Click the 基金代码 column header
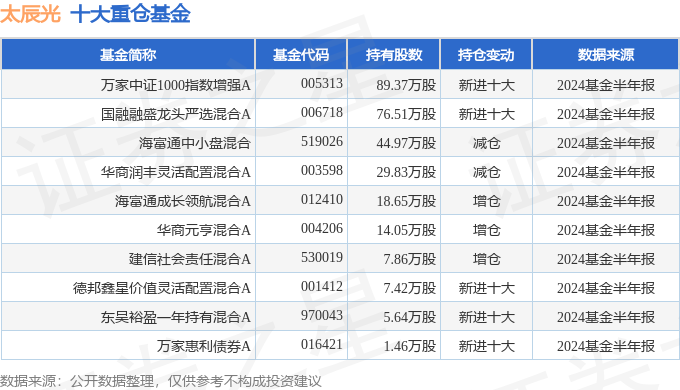680x390 pixels. (301, 55)
